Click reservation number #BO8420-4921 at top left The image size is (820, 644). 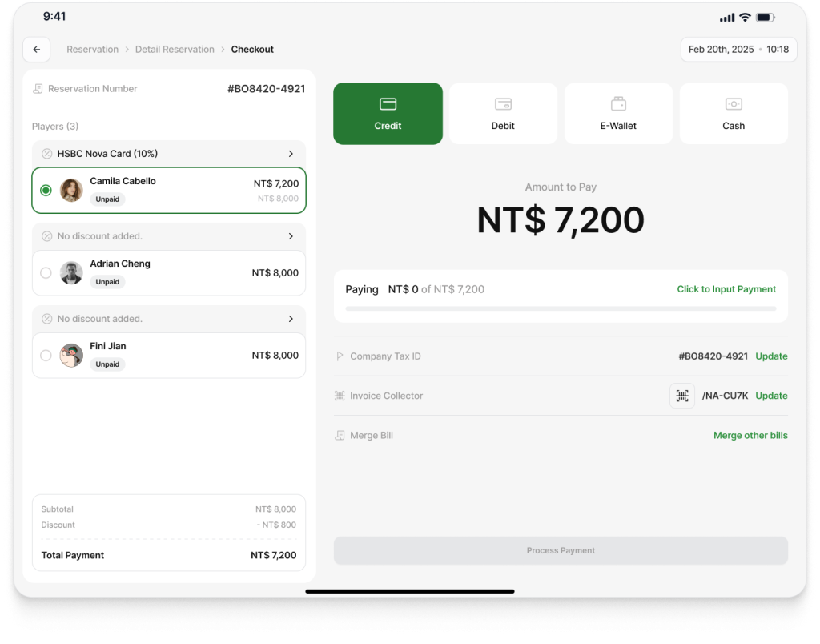[266, 88]
